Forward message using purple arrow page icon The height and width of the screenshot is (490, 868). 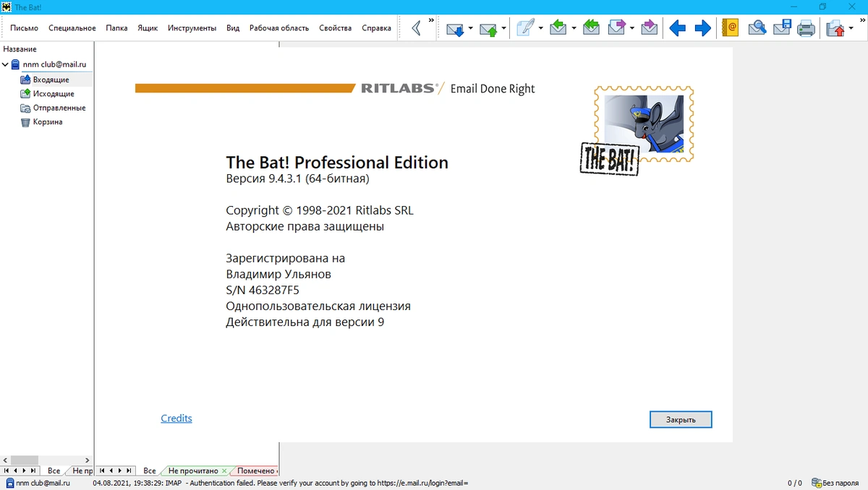coord(616,29)
